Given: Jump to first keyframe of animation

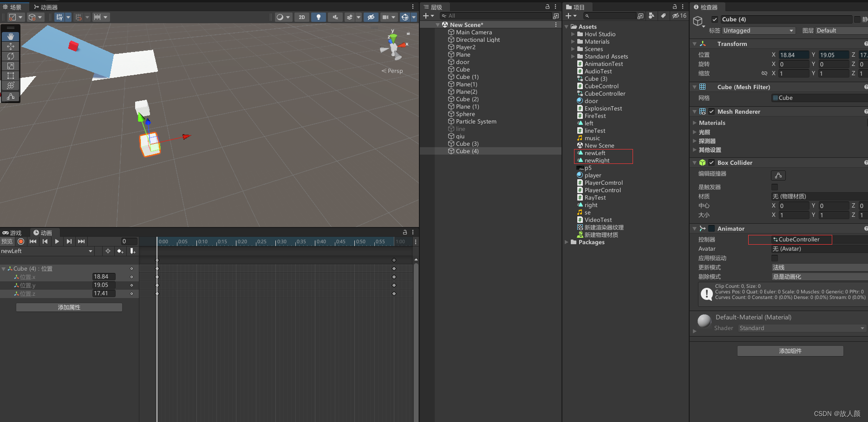Looking at the screenshot, I should 33,241.
